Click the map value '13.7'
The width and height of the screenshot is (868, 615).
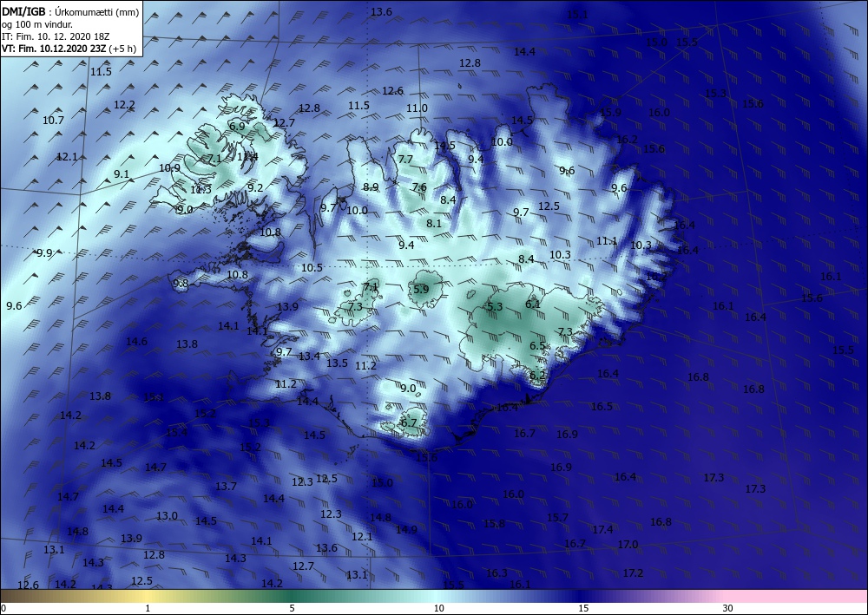226,487
